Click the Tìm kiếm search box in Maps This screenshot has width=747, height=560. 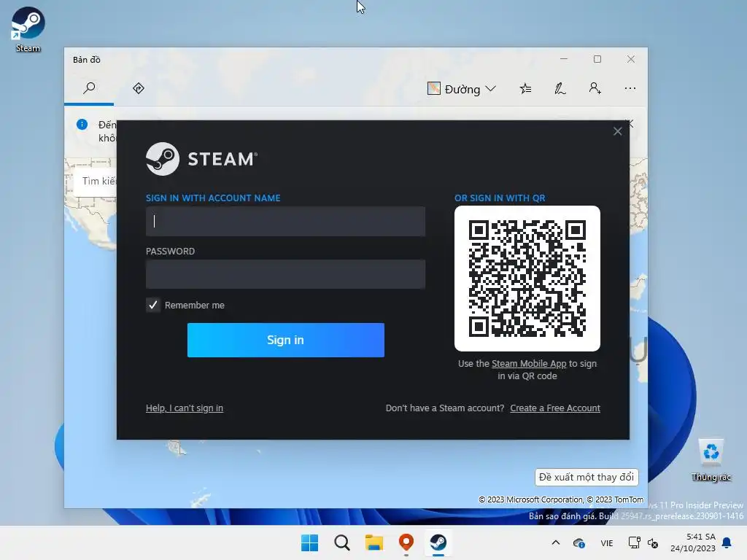pos(96,181)
